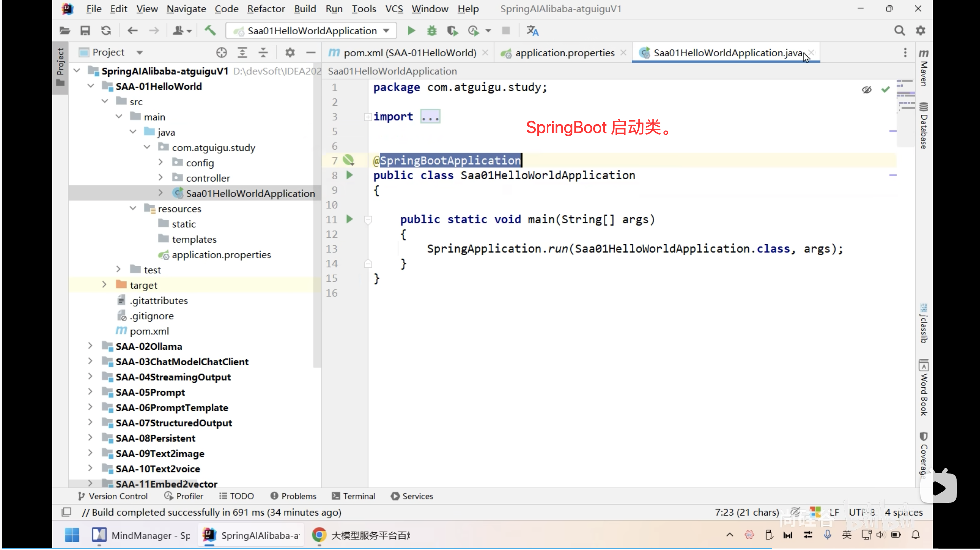The image size is (980, 550).
Task: Switch to the application.properties tab
Action: (x=564, y=53)
